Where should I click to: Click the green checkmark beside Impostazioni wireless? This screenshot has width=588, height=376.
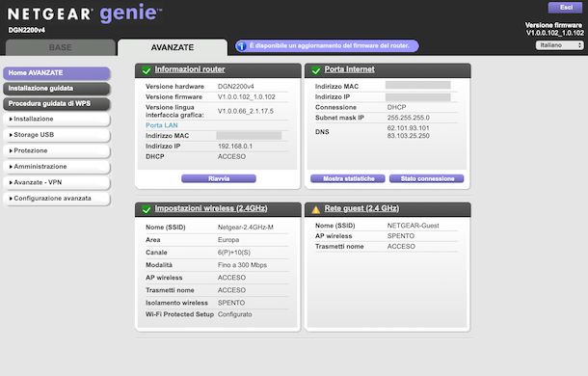[x=147, y=209]
